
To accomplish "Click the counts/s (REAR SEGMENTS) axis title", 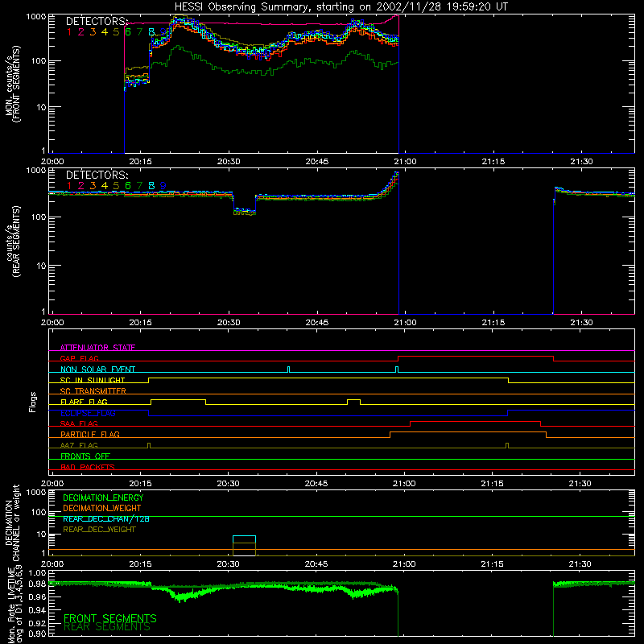I will pos(12,242).
